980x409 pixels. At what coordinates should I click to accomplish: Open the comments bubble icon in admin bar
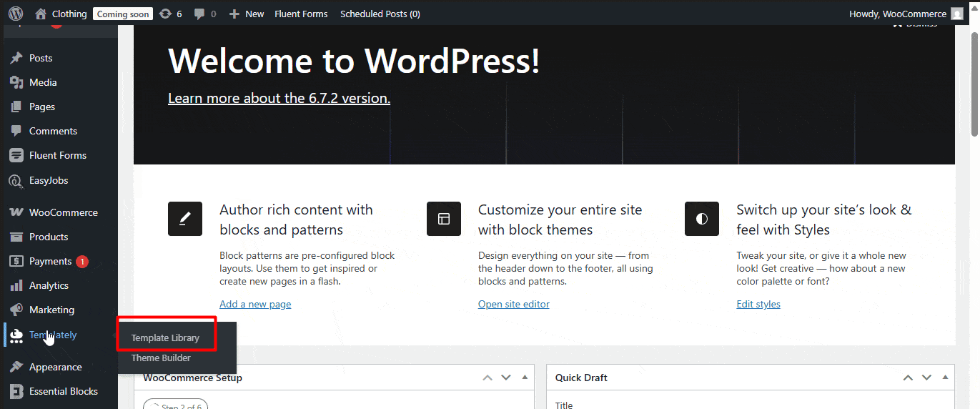[199, 14]
